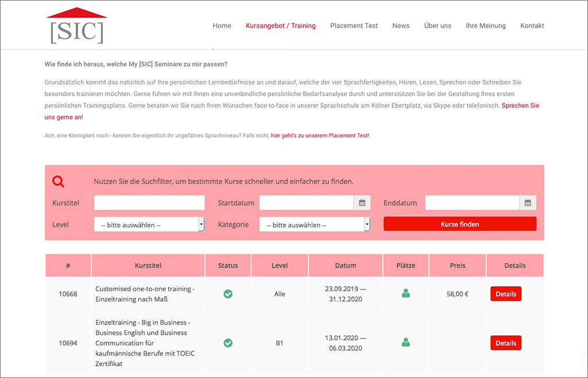Click 'Customised one-to-one training' course title
The width and height of the screenshot is (588, 378).
pyautogui.click(x=145, y=294)
